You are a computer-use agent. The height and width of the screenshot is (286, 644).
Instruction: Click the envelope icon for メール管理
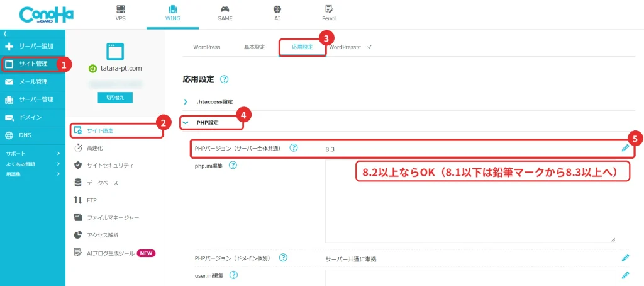pos(9,82)
